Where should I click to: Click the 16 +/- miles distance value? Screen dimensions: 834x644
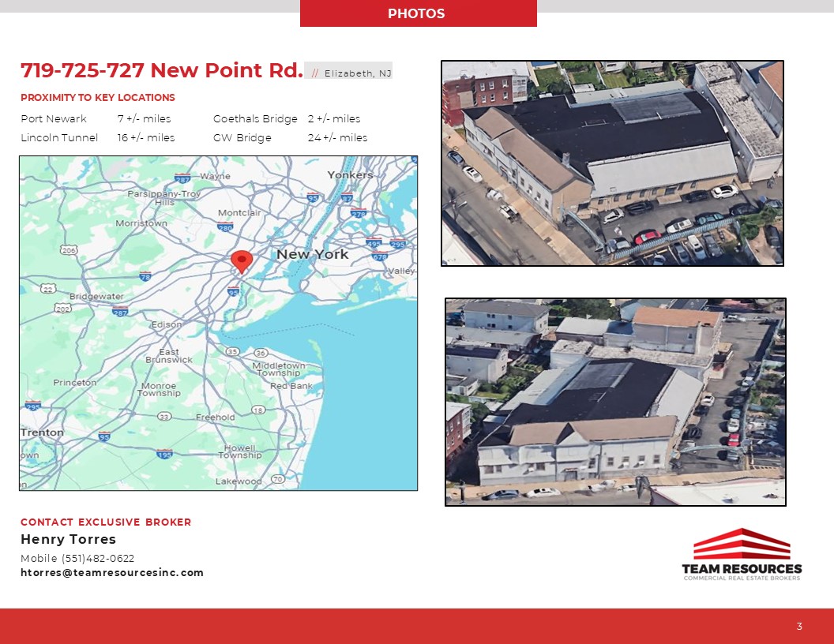[146, 137]
